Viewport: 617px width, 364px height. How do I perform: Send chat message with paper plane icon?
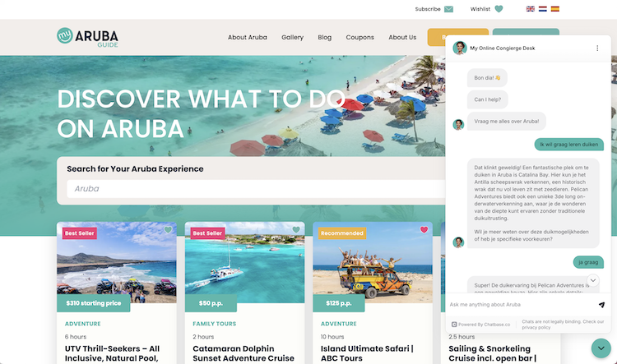(x=601, y=305)
